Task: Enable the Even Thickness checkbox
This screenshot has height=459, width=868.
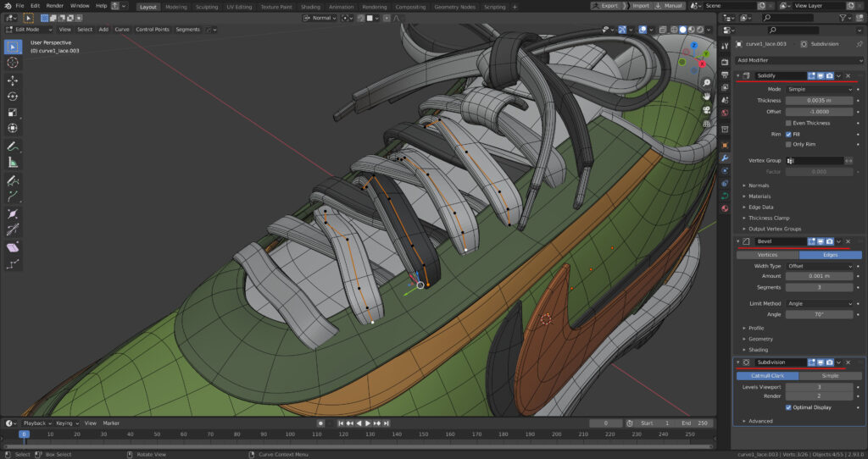Action: [x=788, y=123]
